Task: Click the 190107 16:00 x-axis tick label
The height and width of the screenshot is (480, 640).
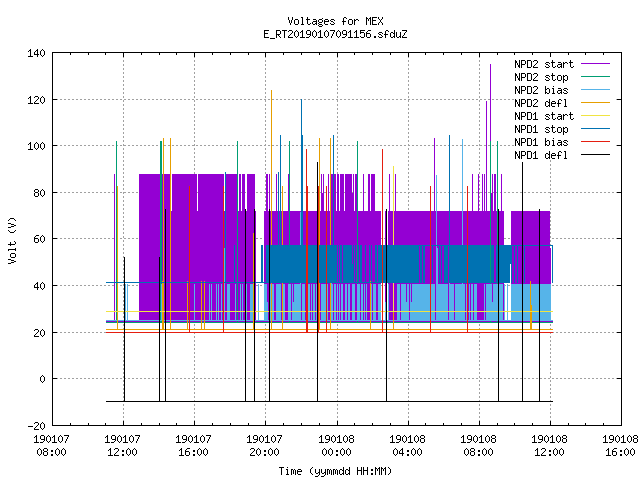Action: (x=193, y=446)
